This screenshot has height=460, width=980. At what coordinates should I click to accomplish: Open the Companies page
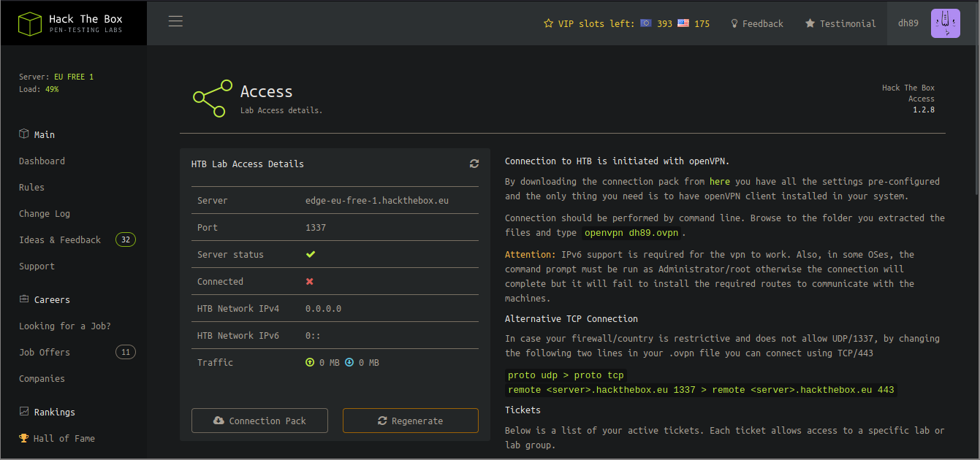tap(42, 379)
